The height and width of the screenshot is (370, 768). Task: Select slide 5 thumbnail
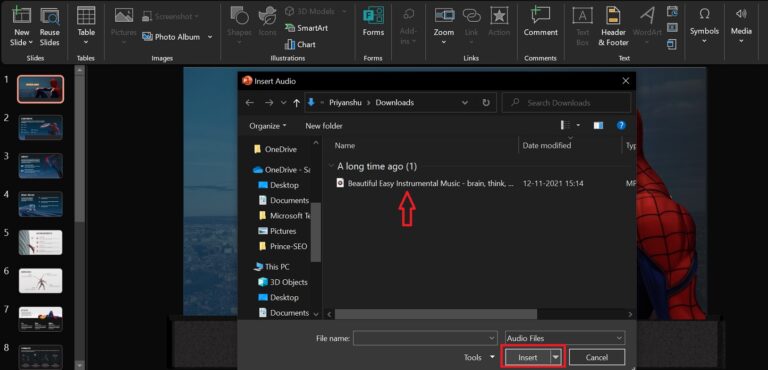pos(41,242)
